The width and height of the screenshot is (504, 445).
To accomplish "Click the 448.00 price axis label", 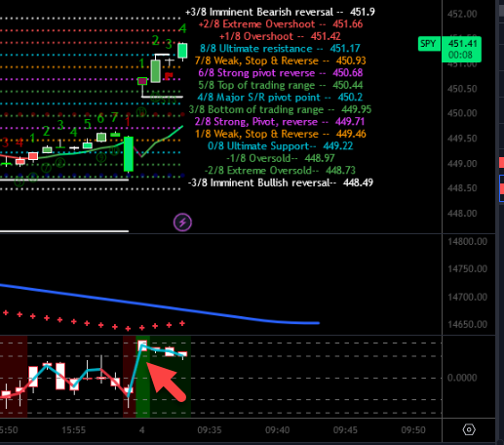I will click(x=462, y=214).
